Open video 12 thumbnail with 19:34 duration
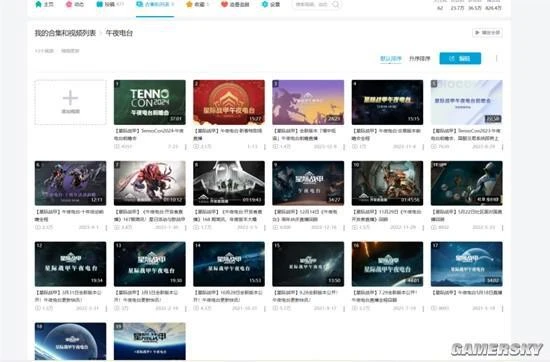The width and height of the screenshot is (550, 362). point(71,264)
